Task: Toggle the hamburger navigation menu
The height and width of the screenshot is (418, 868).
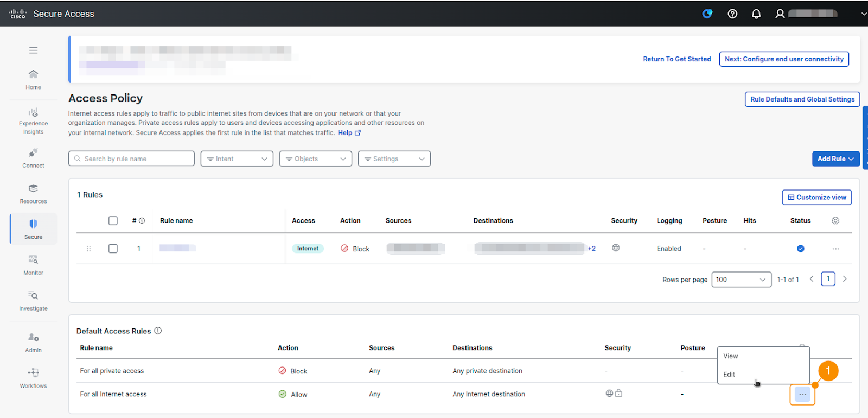Action: 33,50
